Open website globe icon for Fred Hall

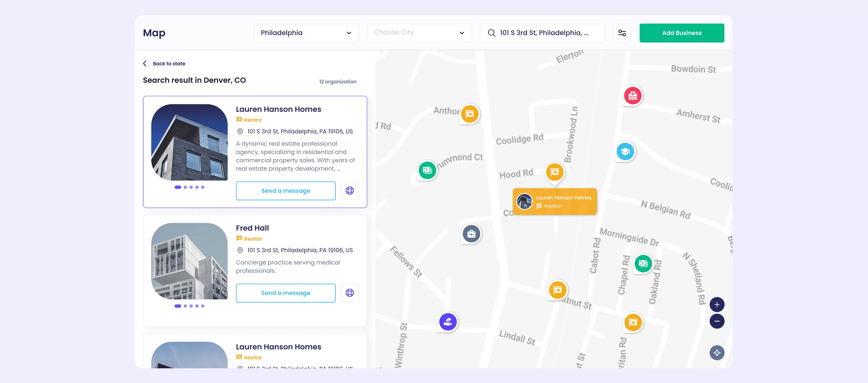(350, 293)
